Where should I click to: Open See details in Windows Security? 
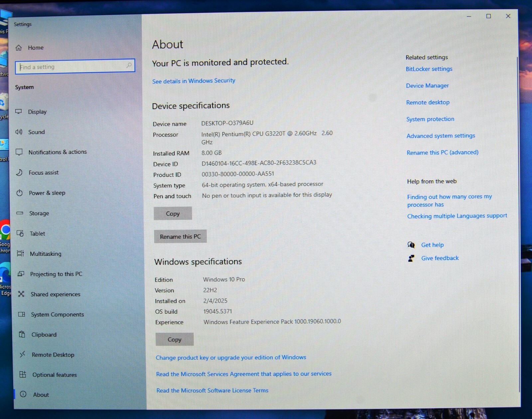pos(194,81)
